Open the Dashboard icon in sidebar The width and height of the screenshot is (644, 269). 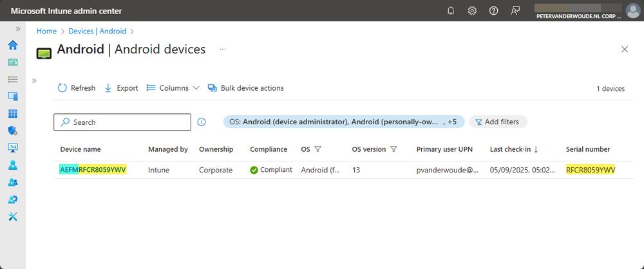(x=13, y=62)
